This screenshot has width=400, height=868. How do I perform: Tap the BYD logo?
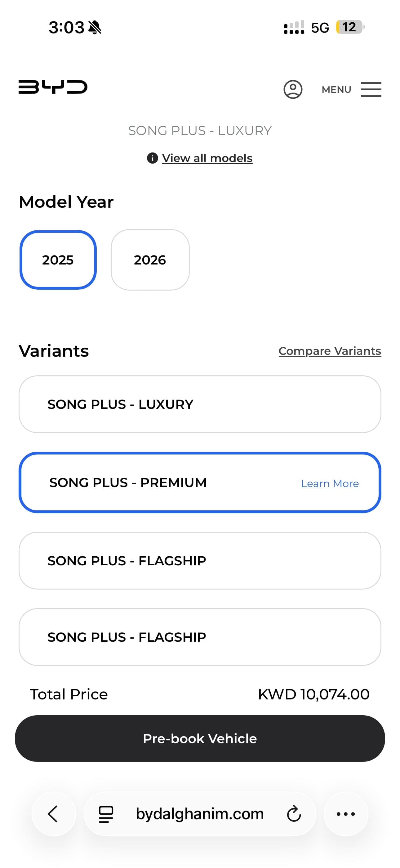pos(53,87)
